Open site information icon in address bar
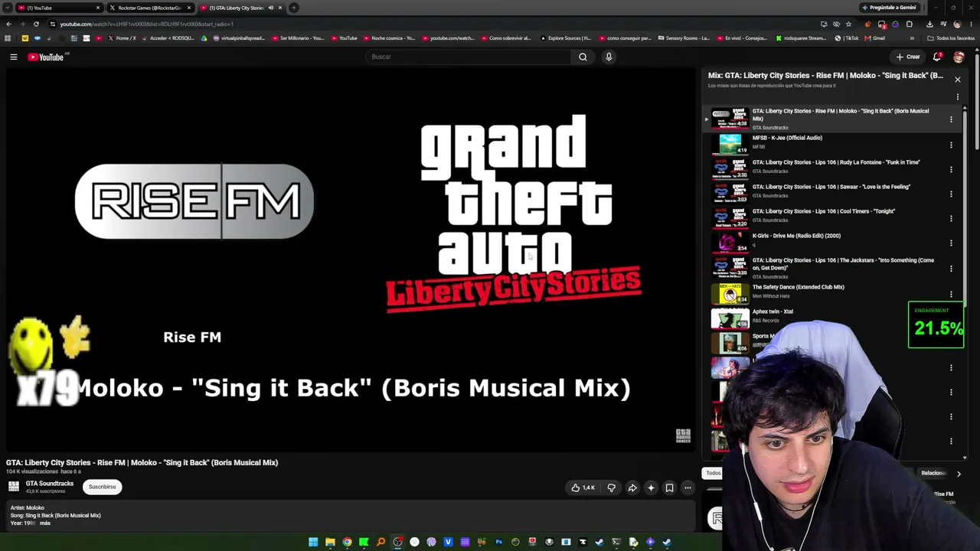This screenshot has height=551, width=980. point(52,24)
